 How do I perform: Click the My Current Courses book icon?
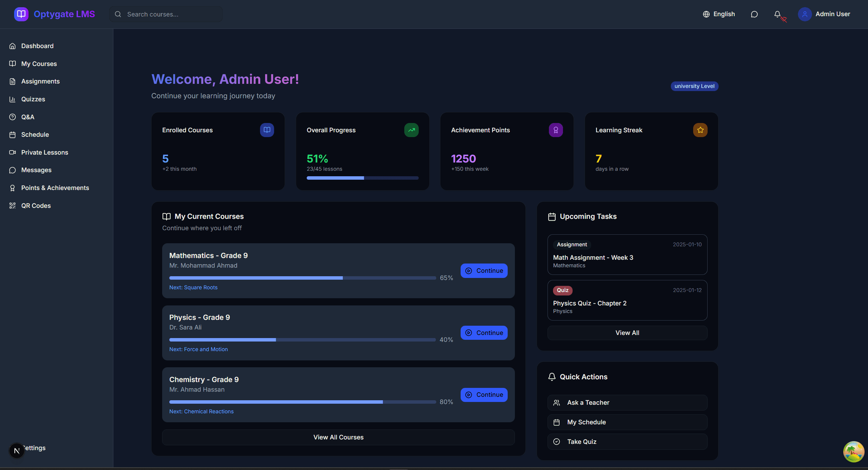tap(167, 216)
